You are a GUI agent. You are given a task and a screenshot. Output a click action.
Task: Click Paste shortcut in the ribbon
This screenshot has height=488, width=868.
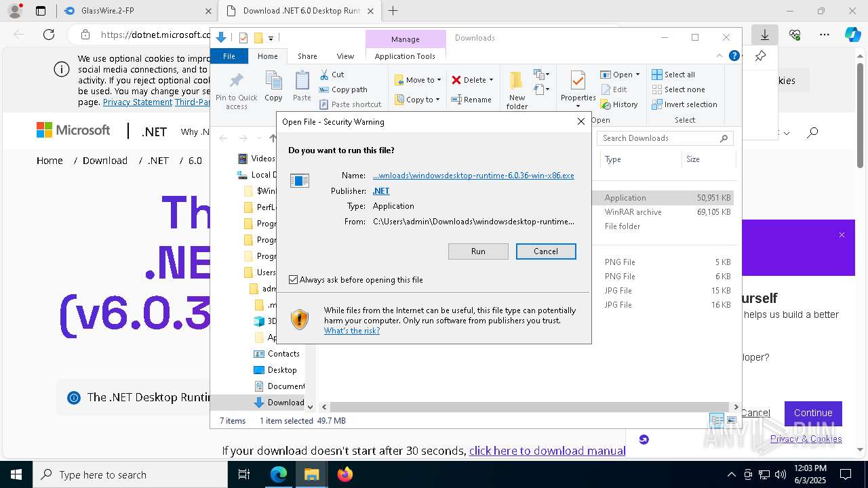point(350,104)
